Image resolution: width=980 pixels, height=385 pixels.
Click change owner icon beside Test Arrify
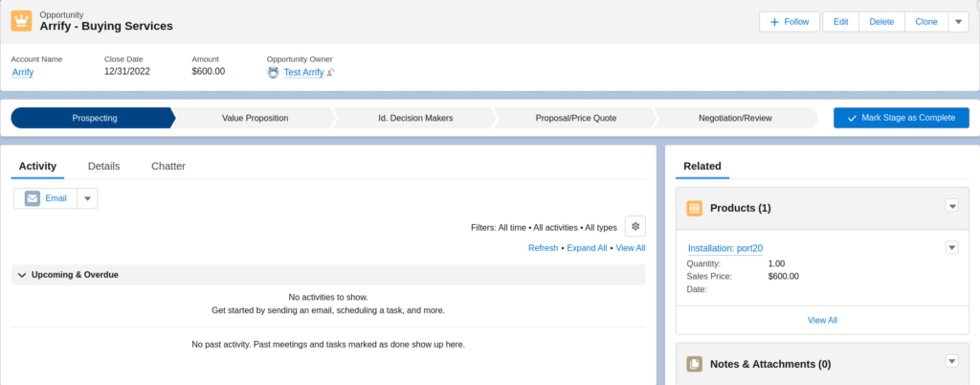tap(331, 72)
